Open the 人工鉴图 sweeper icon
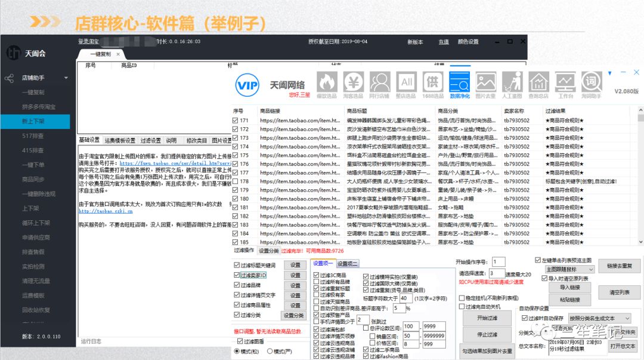Image resolution: width=644 pixels, height=360 pixels. pos(512,82)
